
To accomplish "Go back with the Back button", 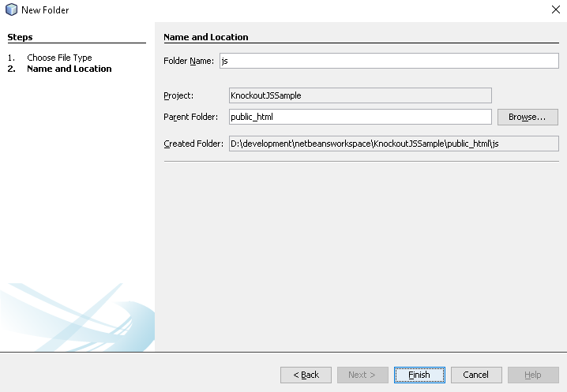I will pyautogui.click(x=306, y=375).
